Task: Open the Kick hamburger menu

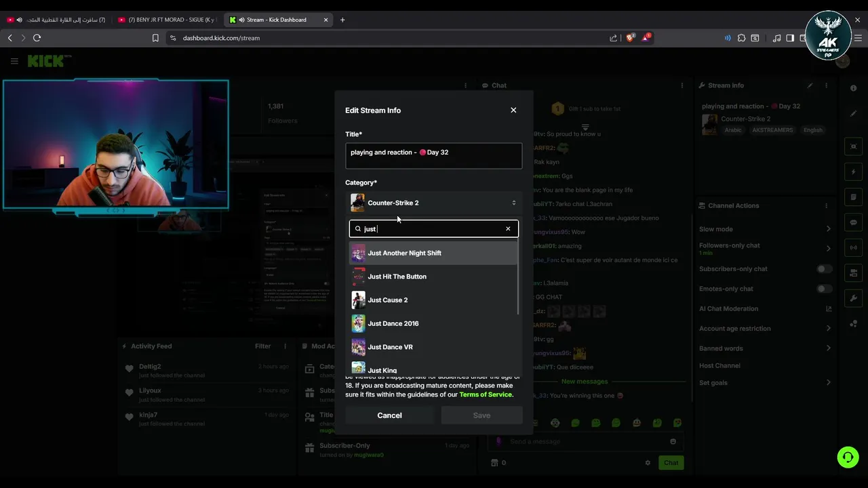Action: (x=14, y=61)
